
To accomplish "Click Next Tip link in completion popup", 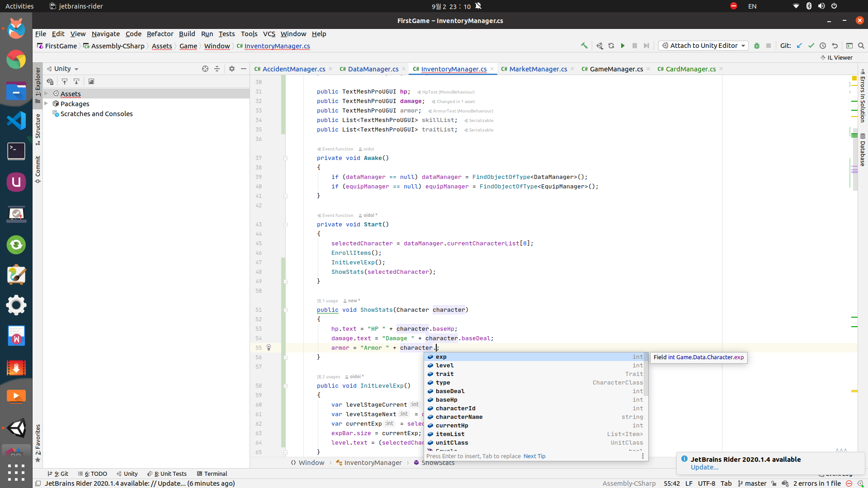I will point(534,456).
